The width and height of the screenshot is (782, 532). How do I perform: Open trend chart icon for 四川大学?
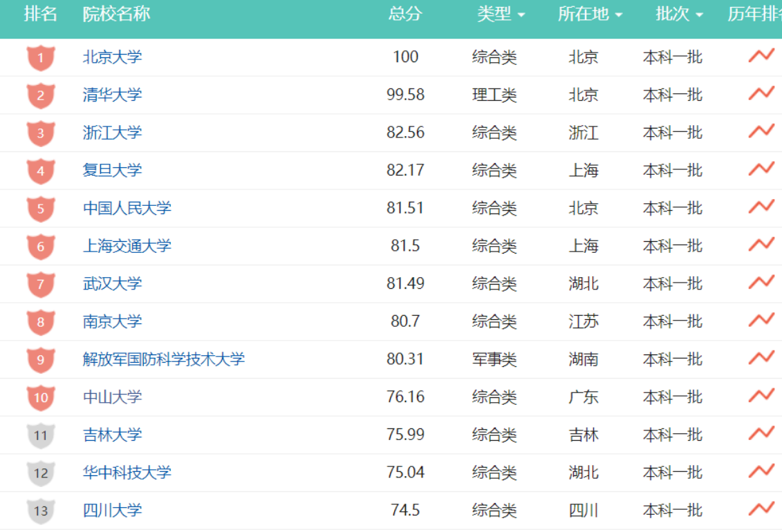pos(761,509)
